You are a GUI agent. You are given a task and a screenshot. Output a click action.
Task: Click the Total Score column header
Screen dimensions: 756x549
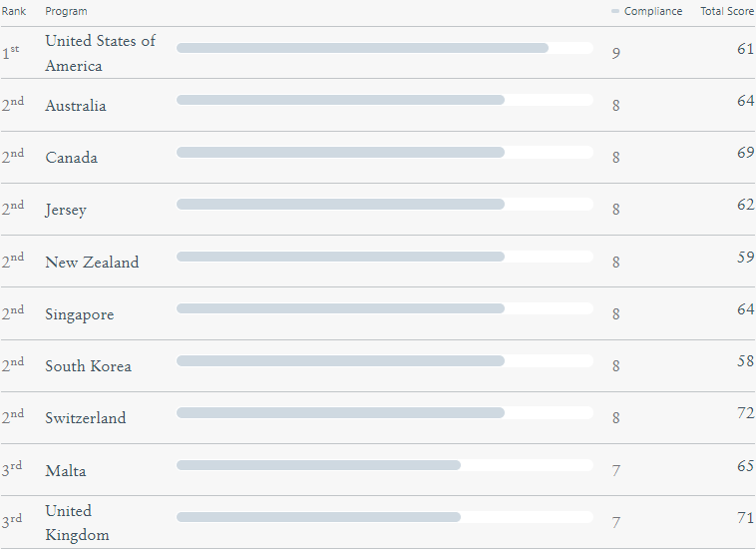pos(727,11)
